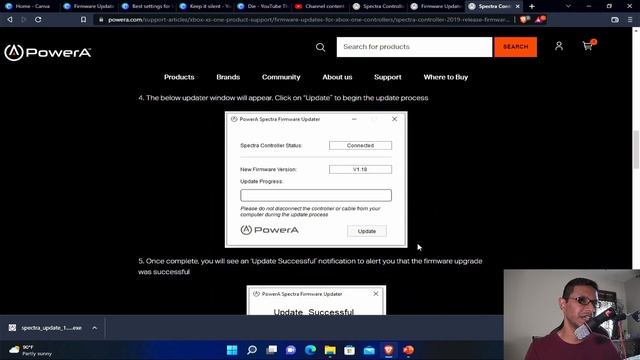Switch to the Channel content tab
Screen dimensions: 640x360
point(321,7)
